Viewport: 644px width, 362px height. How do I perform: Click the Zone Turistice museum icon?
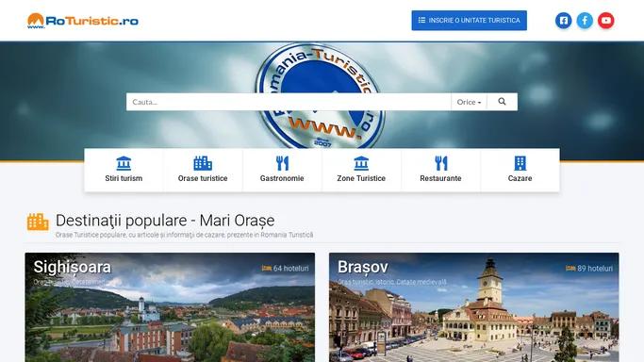coord(361,163)
